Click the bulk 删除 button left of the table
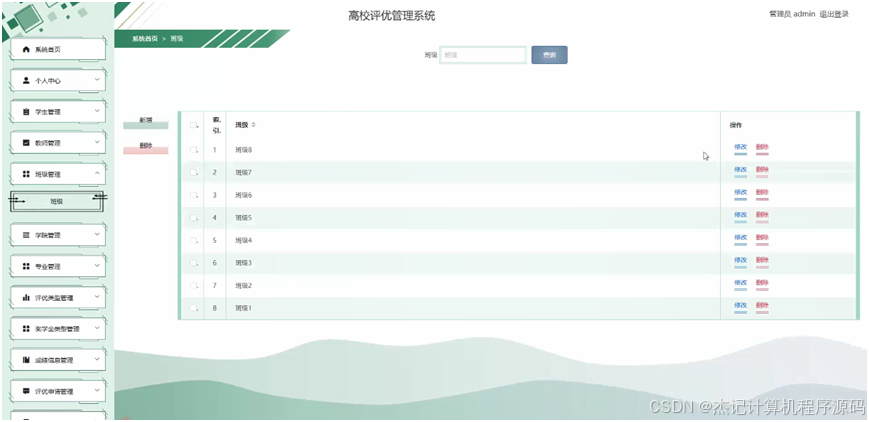This screenshot has height=422, width=869. pos(146,148)
